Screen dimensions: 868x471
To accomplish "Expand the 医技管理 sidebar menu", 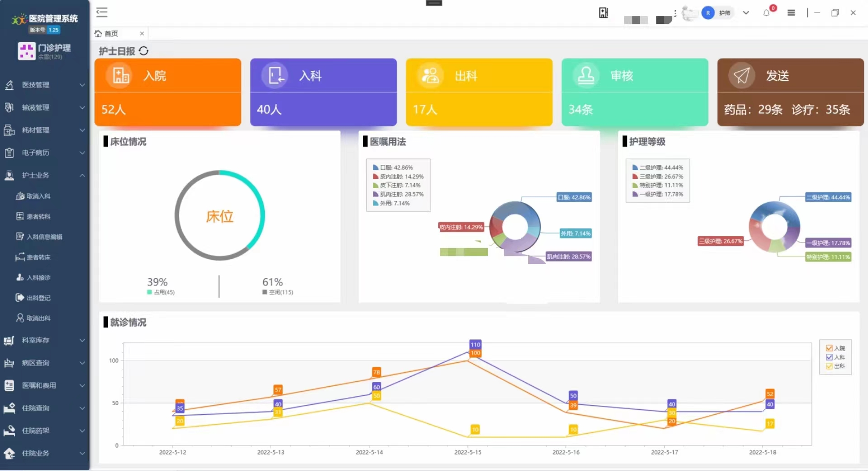I will 44,85.
